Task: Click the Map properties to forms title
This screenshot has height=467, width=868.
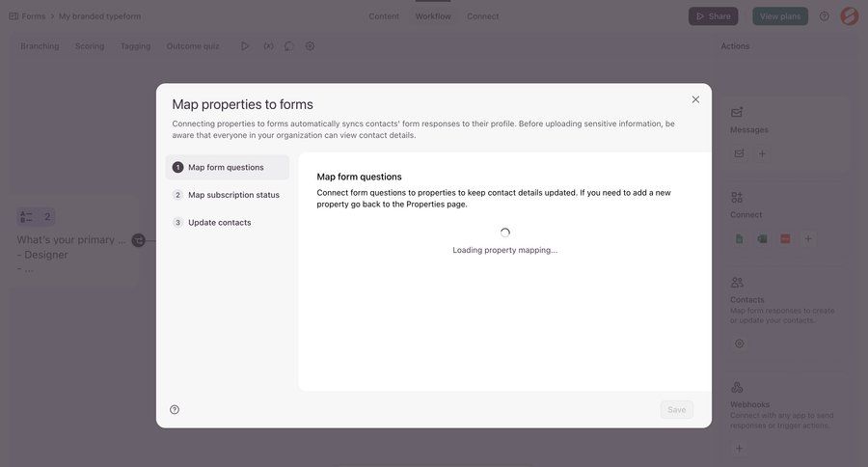Action: (242, 105)
